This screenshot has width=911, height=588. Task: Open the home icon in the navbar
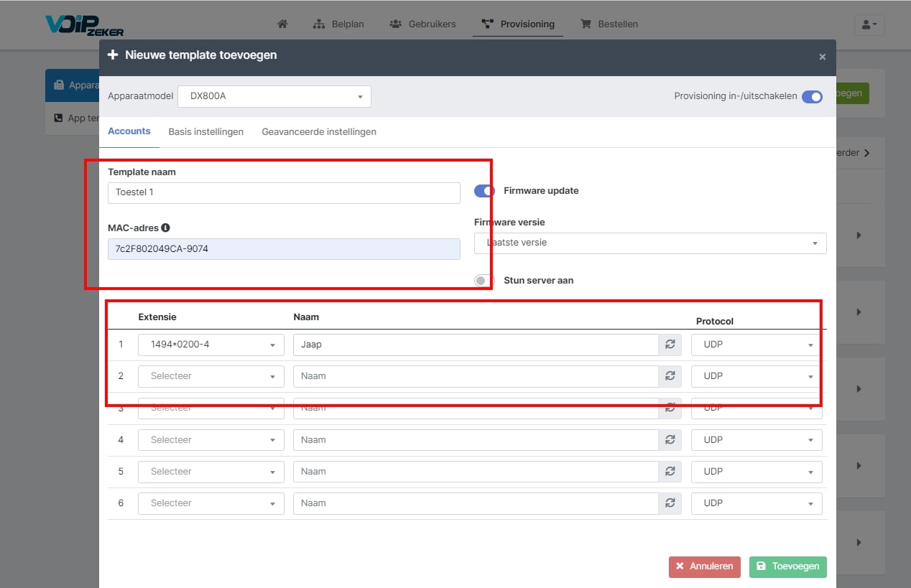[x=282, y=24]
